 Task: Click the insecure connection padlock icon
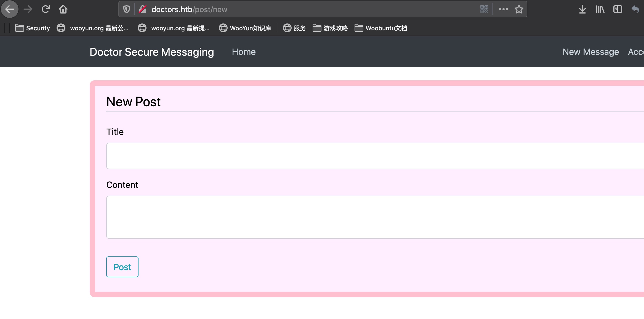[x=143, y=9]
